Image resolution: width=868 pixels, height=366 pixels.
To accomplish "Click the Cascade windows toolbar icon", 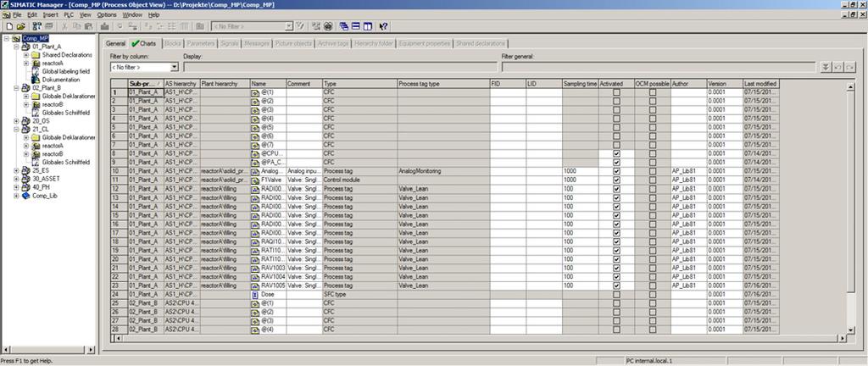I will tap(344, 26).
